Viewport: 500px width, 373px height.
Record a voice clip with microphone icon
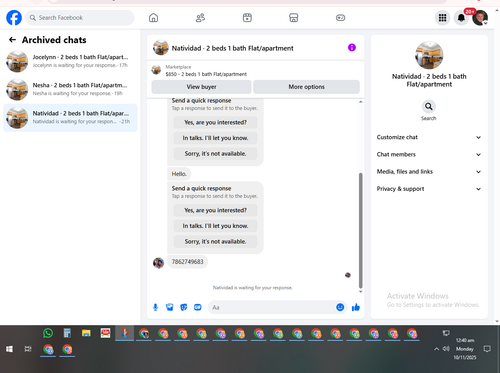[x=155, y=307]
